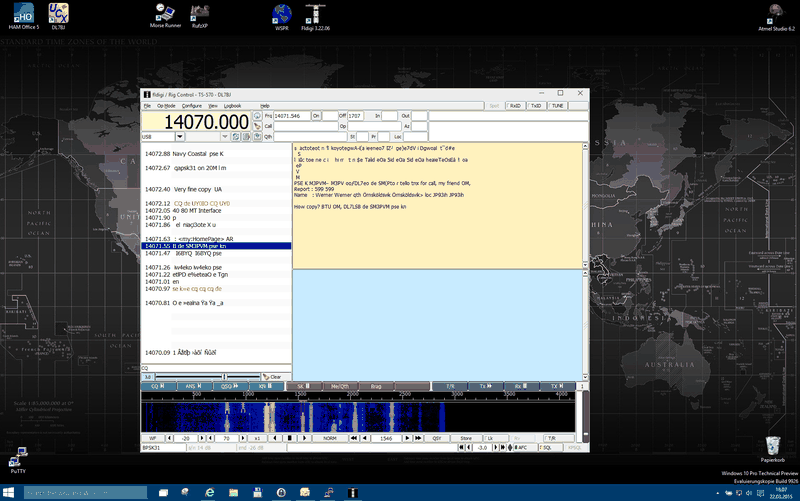Decrease cursor frequency 1546 by one step
Image resolution: width=800 pixels, height=501 pixels.
coord(365,438)
